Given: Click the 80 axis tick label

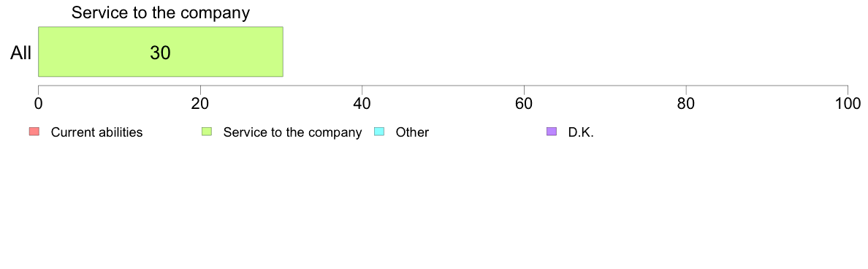Looking at the screenshot, I should 686,104.
